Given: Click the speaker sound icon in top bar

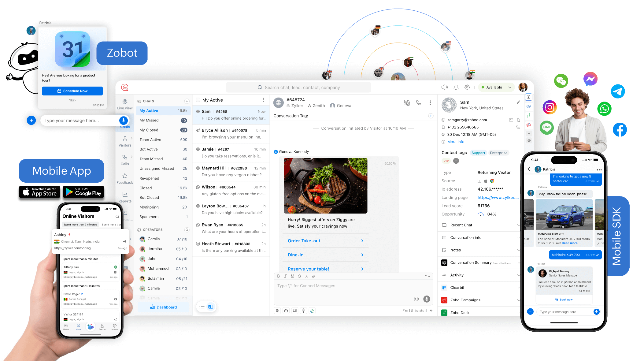Looking at the screenshot, I should point(444,87).
